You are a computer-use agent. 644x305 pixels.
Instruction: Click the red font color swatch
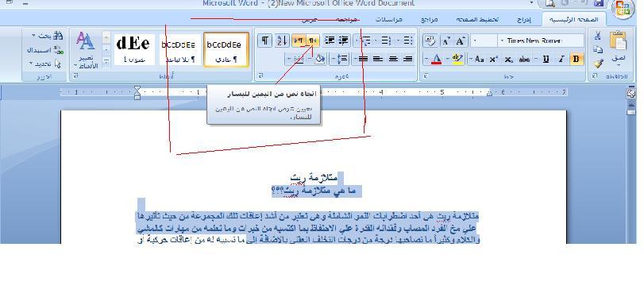point(437,60)
